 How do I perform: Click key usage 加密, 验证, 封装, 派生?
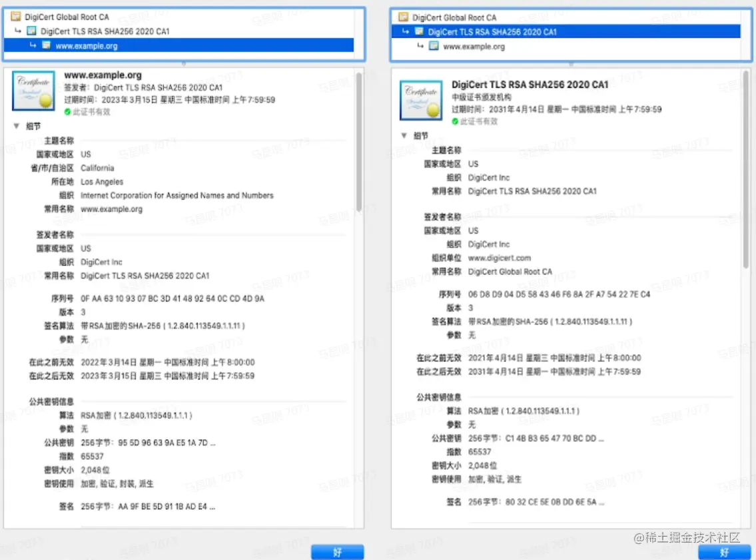coord(117,484)
